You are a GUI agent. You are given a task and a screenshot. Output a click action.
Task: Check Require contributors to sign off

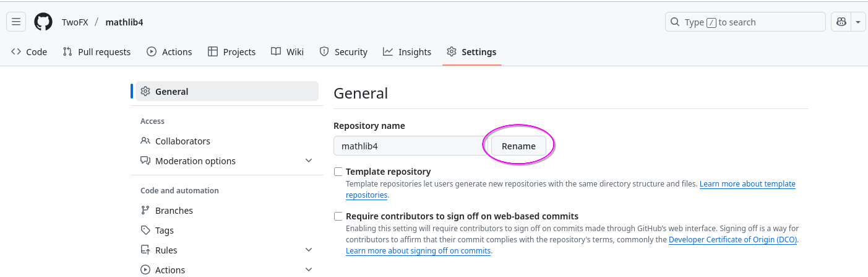coord(338,216)
